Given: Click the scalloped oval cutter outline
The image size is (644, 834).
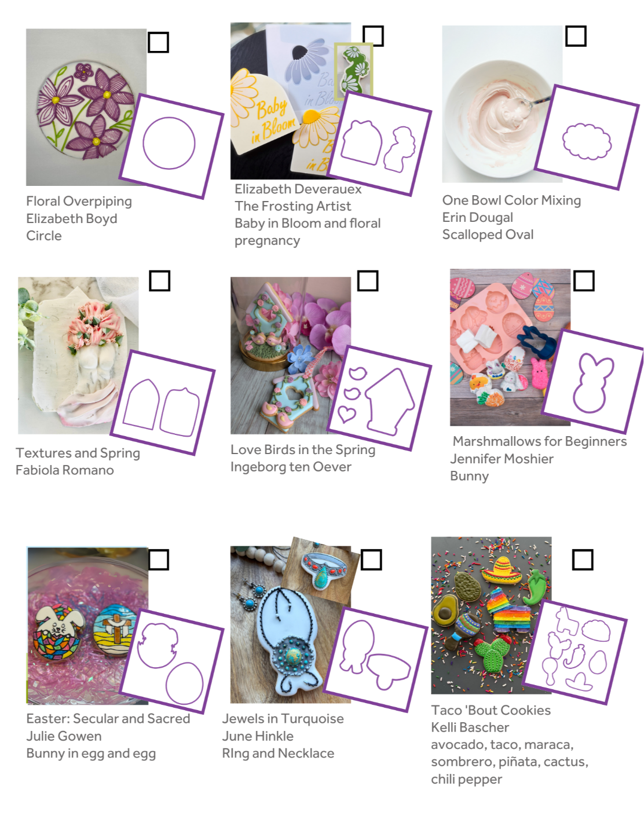Looking at the screenshot, I should 586,138.
